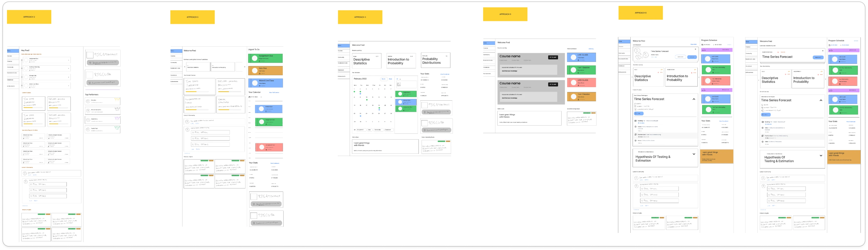Click the play icon beside Video 1 in Time Series Forecast

[636, 127]
